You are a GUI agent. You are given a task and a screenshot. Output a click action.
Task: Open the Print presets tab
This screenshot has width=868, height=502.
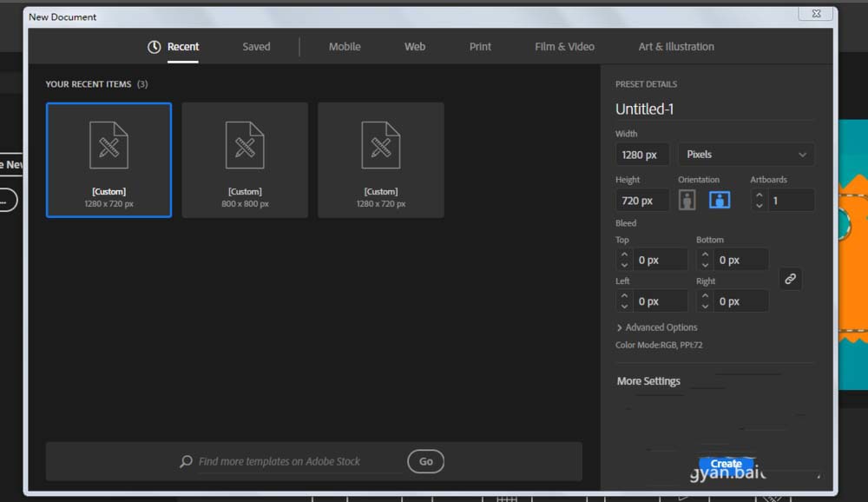480,47
